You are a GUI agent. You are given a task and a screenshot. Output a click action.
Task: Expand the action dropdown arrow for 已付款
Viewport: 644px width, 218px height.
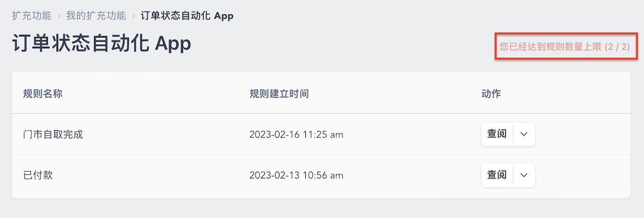(x=524, y=175)
